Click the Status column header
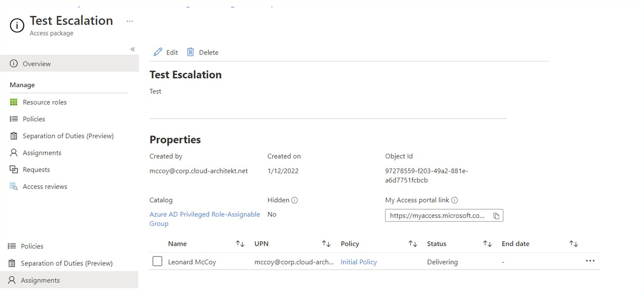 tap(437, 244)
